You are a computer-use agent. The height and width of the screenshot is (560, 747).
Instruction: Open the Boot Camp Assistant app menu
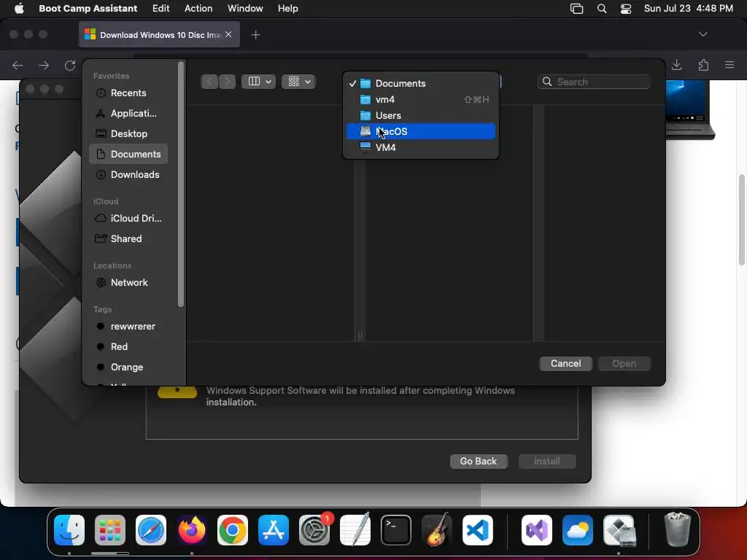click(88, 9)
